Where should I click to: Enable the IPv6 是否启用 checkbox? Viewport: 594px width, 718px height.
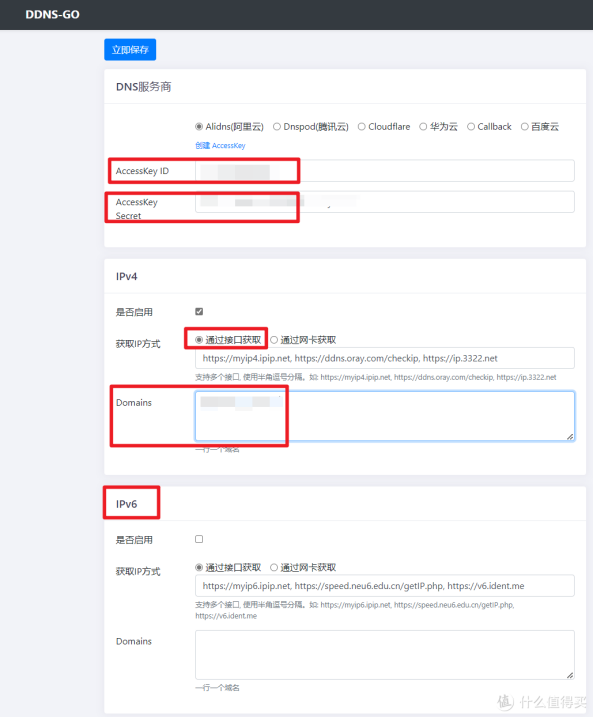point(199,539)
